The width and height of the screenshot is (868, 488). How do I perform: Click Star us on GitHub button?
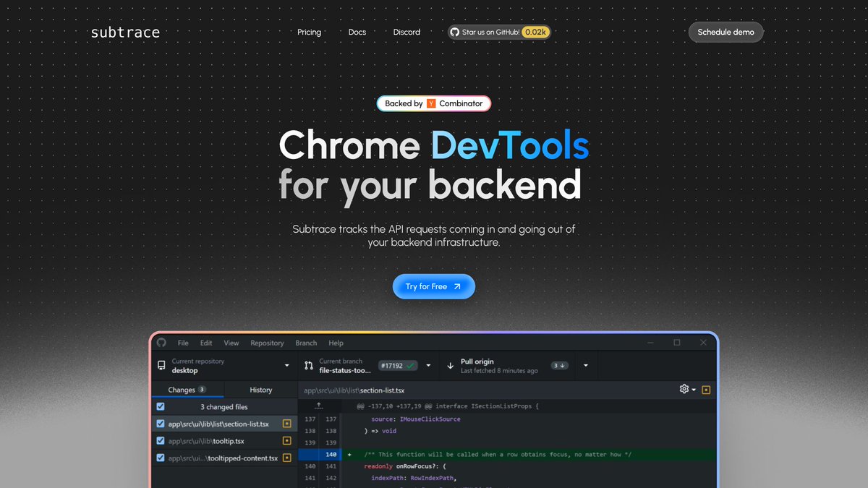499,32
